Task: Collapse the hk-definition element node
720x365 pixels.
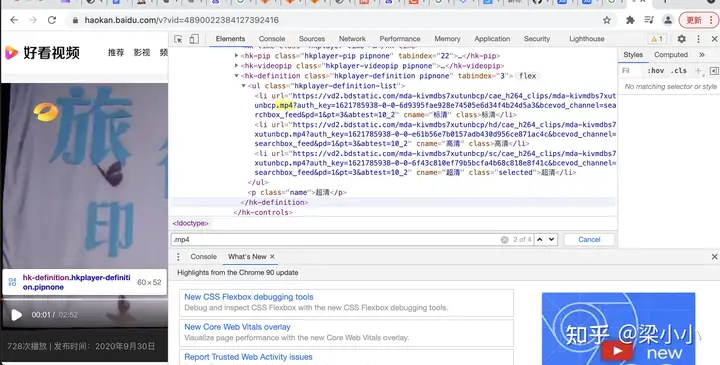Action: click(236, 76)
